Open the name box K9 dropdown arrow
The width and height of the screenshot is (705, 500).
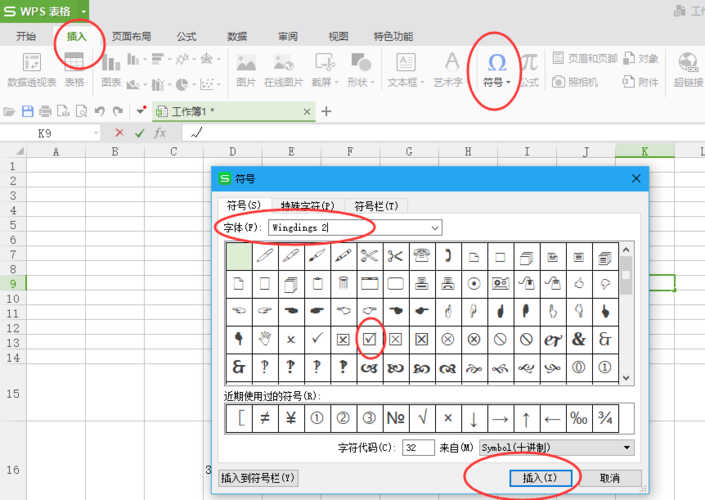(x=96, y=133)
